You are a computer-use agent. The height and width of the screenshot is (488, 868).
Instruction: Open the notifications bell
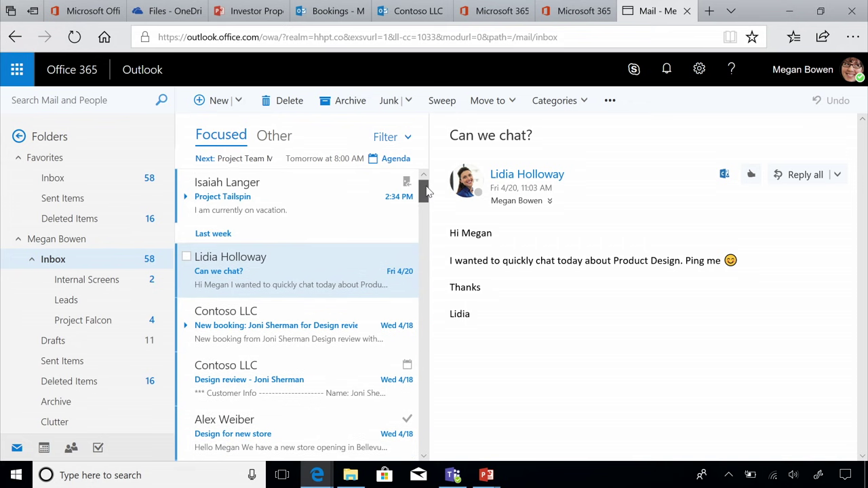click(667, 69)
